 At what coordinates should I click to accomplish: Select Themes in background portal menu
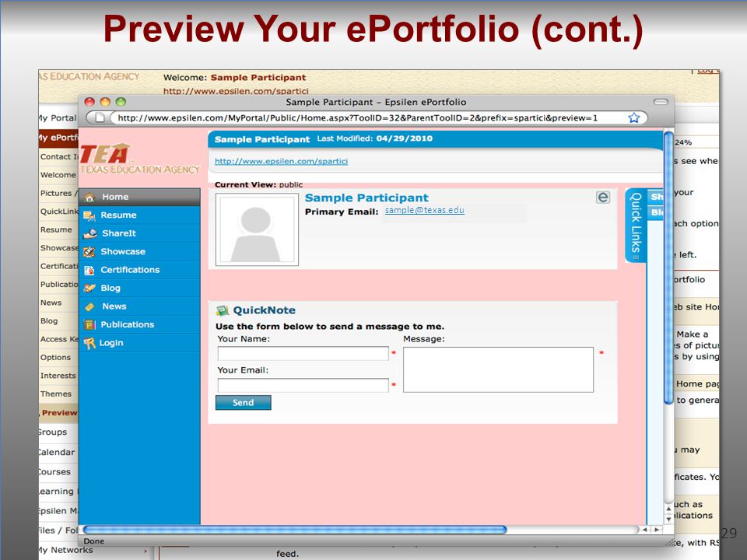click(x=56, y=394)
